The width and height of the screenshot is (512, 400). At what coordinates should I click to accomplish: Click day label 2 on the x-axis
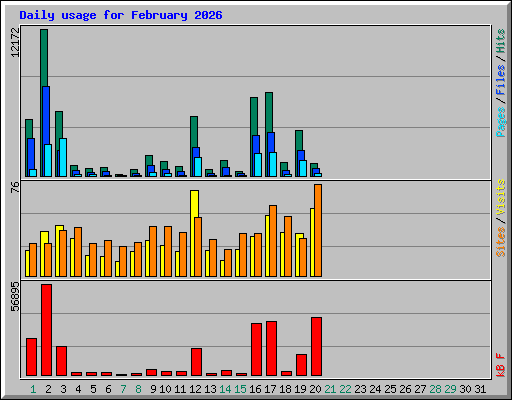tap(48, 389)
